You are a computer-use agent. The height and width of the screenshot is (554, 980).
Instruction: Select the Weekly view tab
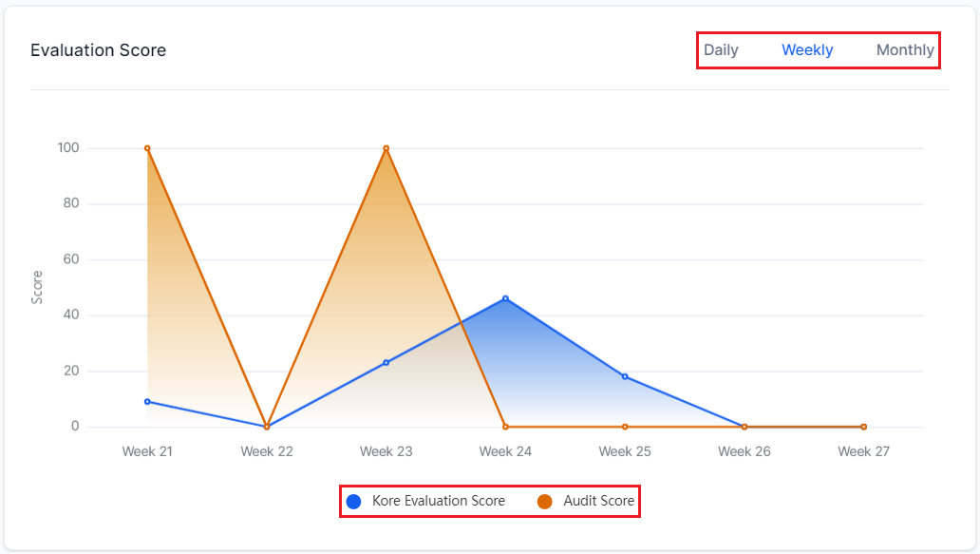(807, 50)
